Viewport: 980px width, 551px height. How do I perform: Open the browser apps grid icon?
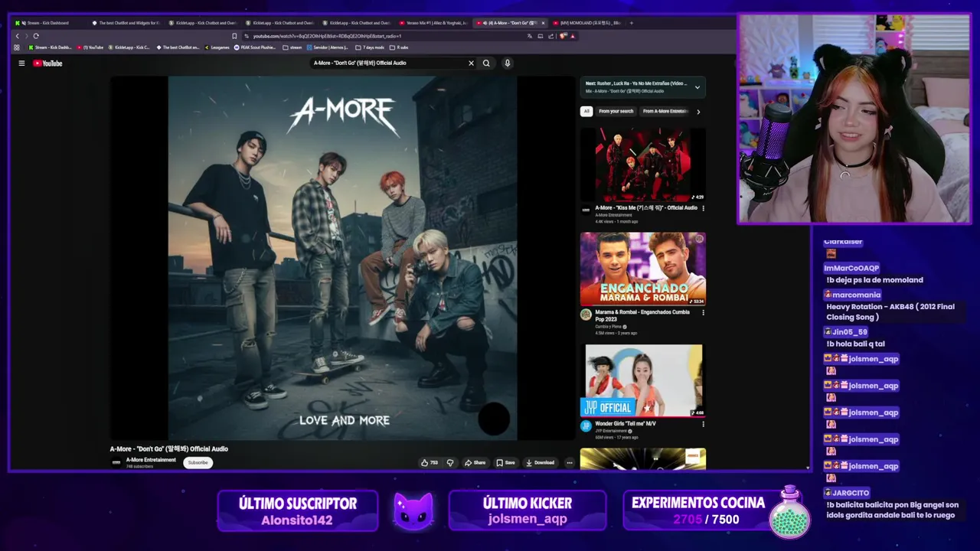[17, 47]
